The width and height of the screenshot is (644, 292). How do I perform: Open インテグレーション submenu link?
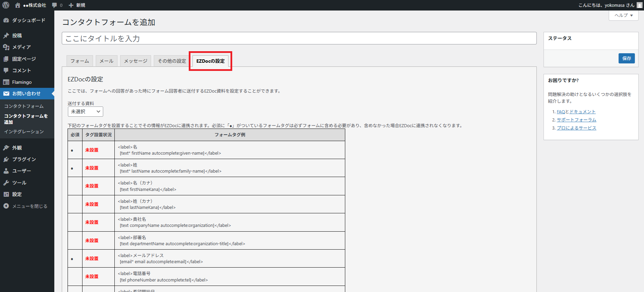point(24,132)
